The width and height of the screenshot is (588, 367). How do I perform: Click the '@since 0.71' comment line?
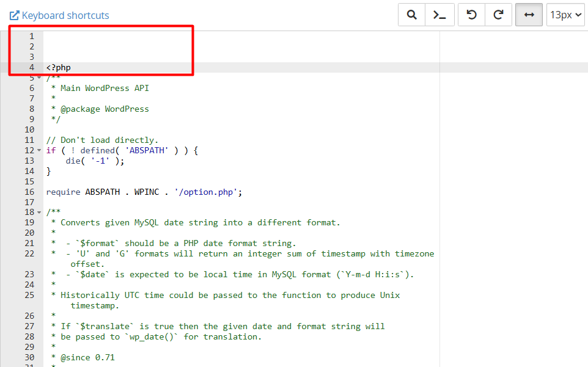pyautogui.click(x=87, y=357)
